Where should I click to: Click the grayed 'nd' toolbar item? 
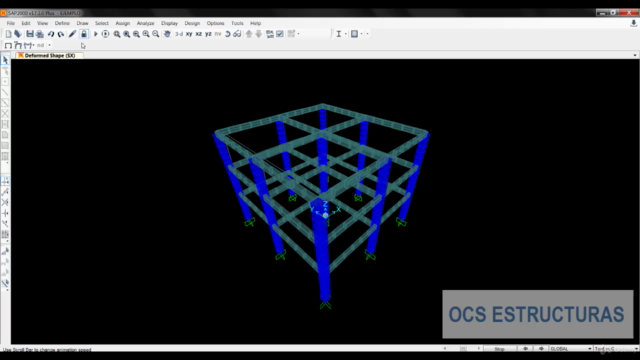[x=40, y=45]
